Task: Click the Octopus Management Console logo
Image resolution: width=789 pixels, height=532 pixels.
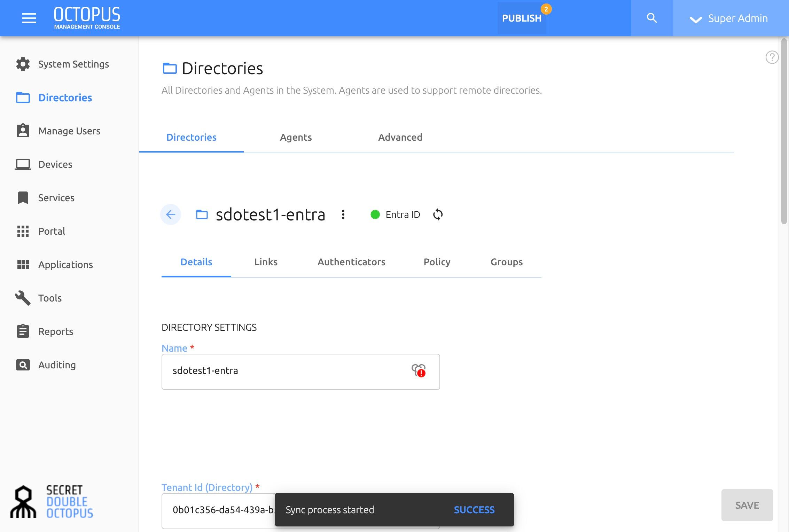Action: [87, 18]
